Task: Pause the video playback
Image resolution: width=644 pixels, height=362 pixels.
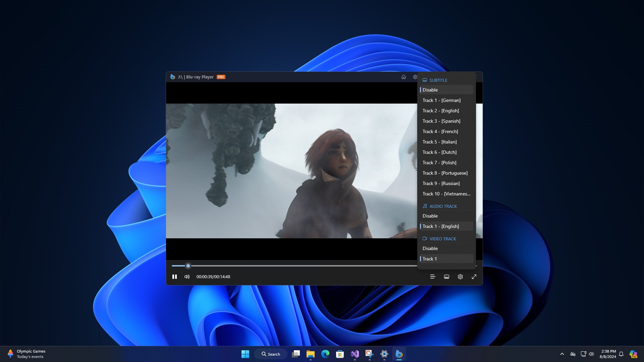Action: (x=174, y=277)
